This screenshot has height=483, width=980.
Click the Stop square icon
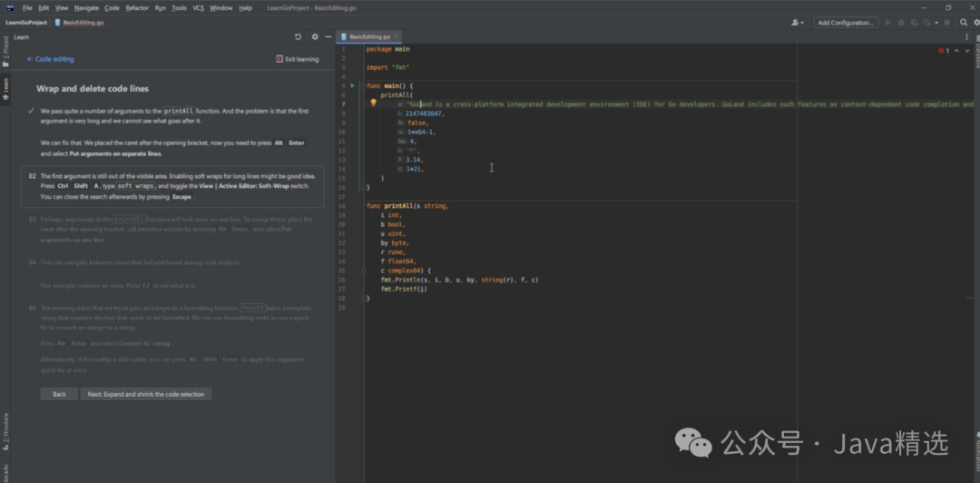point(946,23)
